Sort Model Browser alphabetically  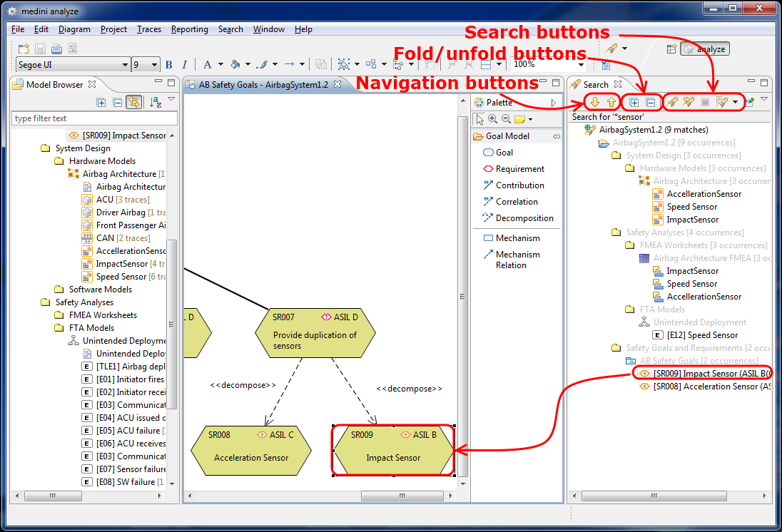[155, 103]
